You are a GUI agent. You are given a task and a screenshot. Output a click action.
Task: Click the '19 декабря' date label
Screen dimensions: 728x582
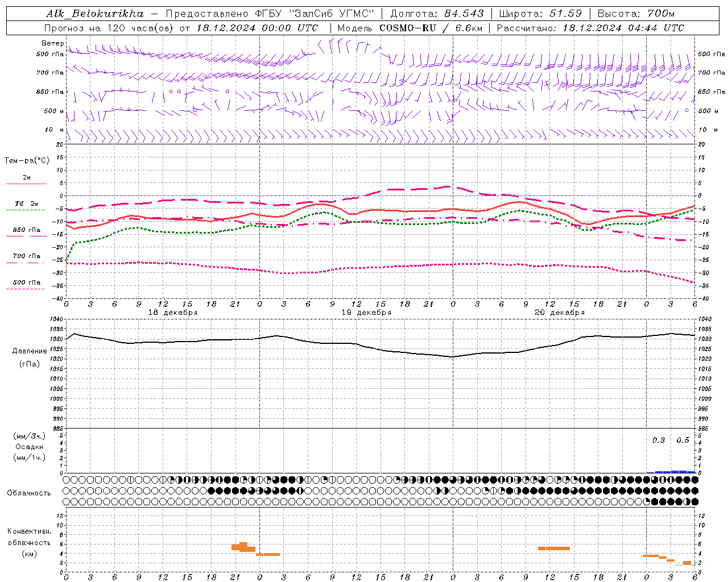click(x=366, y=313)
